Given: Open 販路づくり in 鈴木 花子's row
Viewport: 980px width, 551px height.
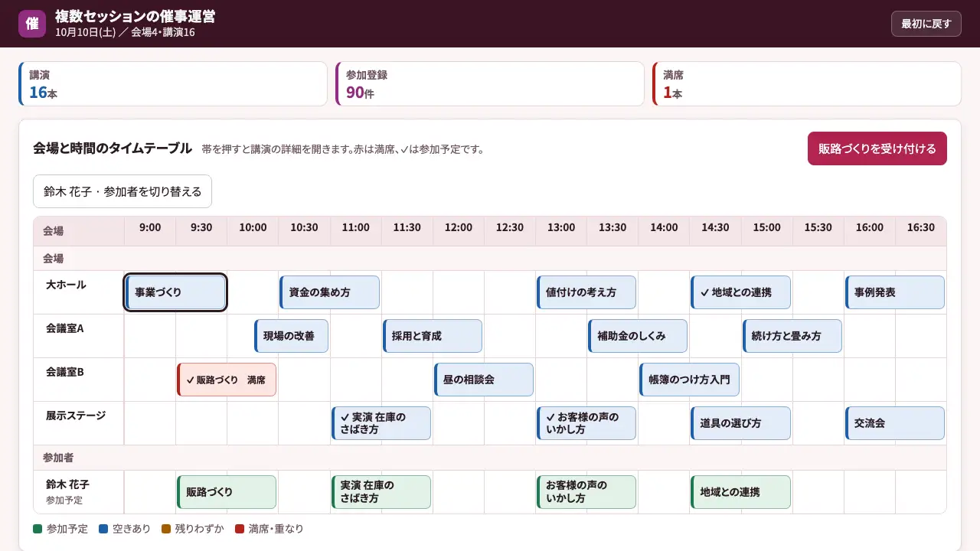Looking at the screenshot, I should (x=227, y=492).
